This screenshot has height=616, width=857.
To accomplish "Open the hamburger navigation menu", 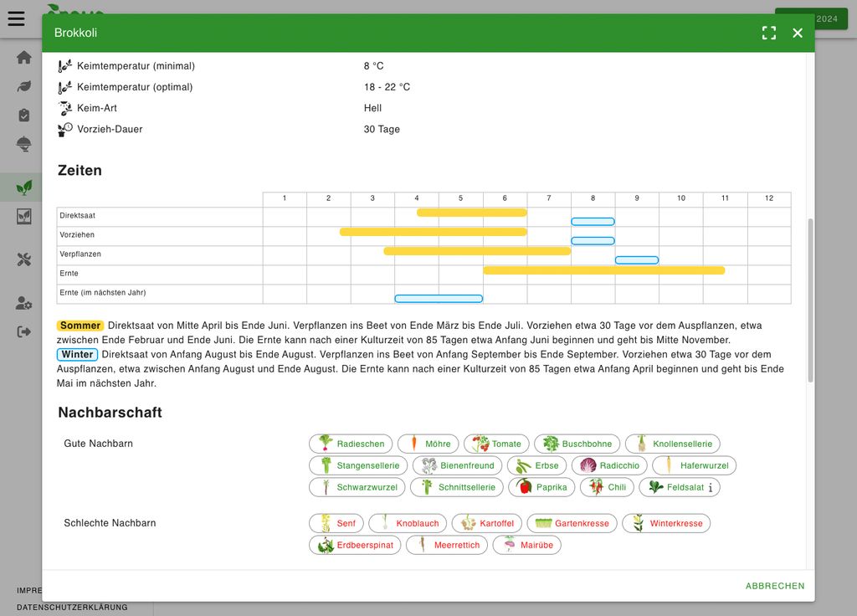I will 16,18.
